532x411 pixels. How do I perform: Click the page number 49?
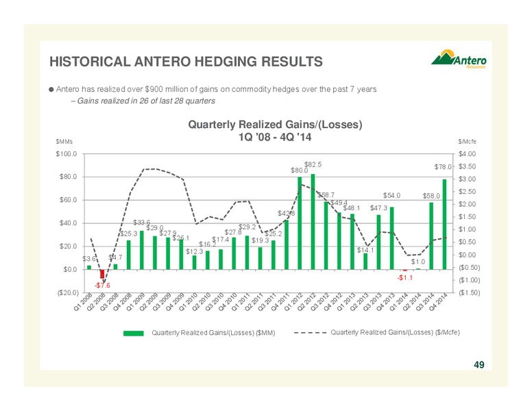[479, 365]
